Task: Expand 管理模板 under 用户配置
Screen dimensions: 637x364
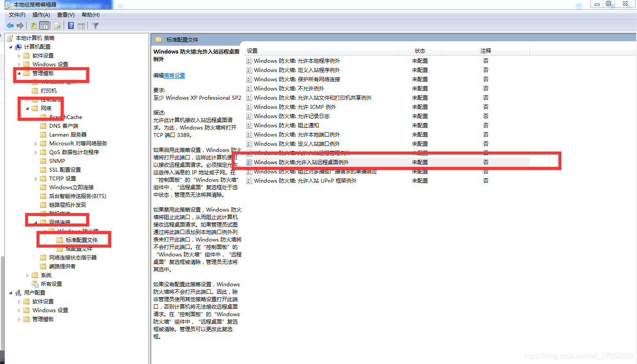Action: pos(19,319)
